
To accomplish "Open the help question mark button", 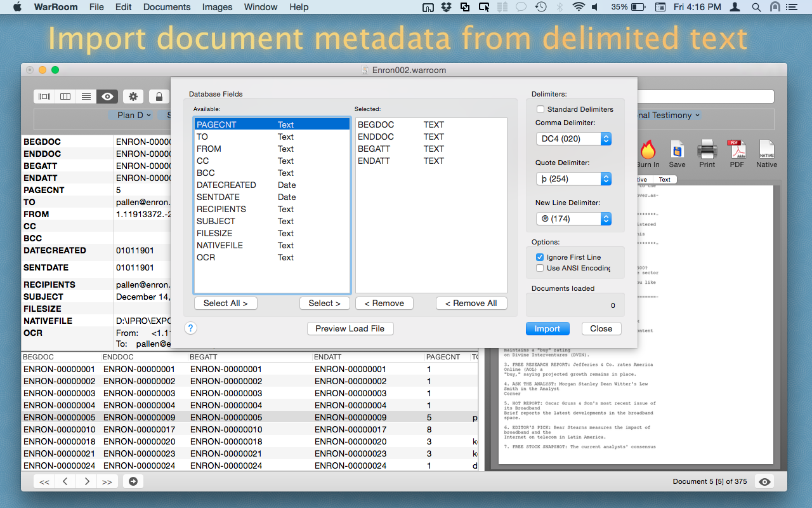I will coord(190,328).
